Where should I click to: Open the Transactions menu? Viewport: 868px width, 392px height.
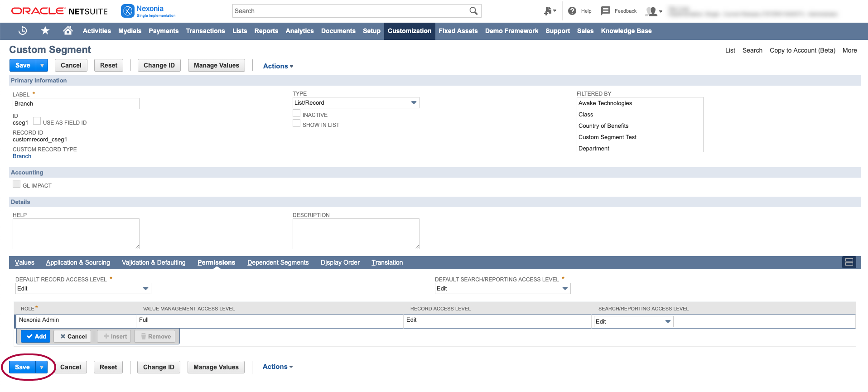(x=205, y=31)
